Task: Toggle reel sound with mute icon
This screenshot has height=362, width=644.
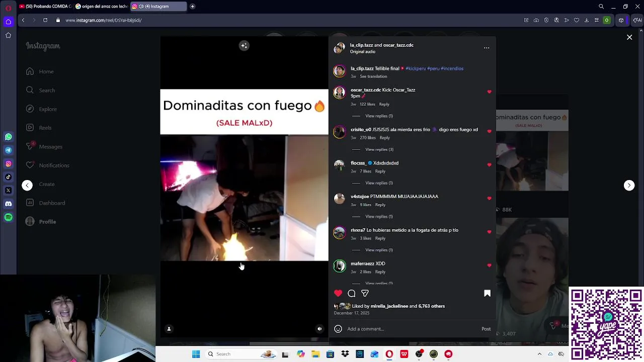Action: [319, 329]
